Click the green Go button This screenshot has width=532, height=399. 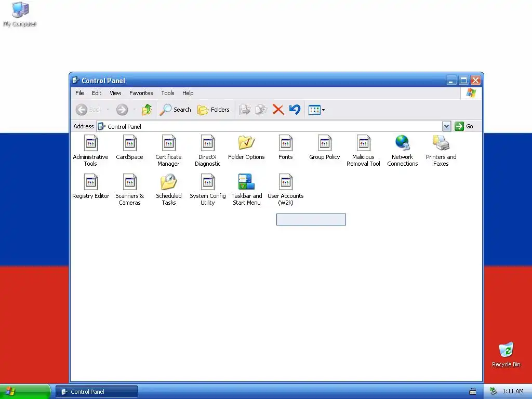464,126
